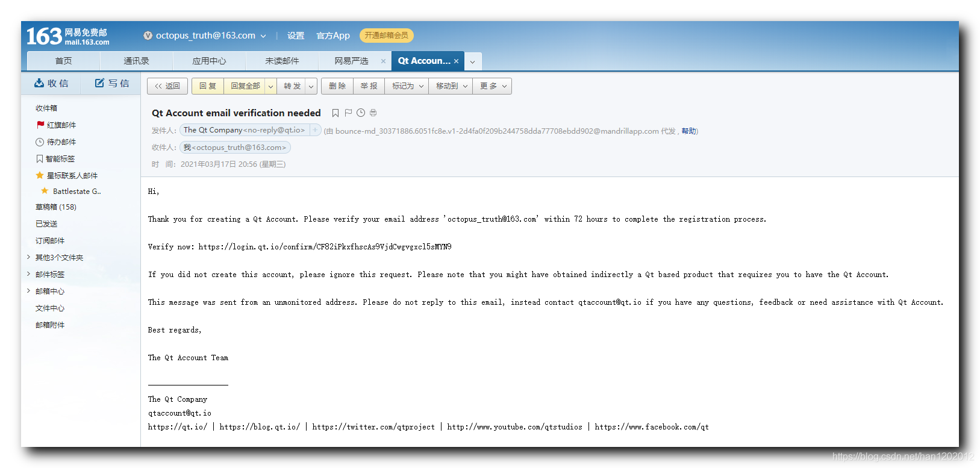
Task: Open 草稿箱 (158) drafts folder
Action: click(x=56, y=207)
